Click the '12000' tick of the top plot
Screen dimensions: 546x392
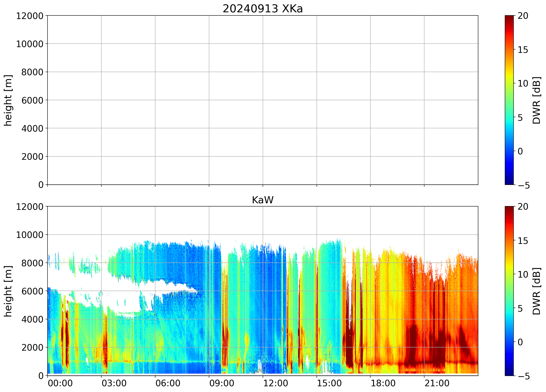click(30, 16)
